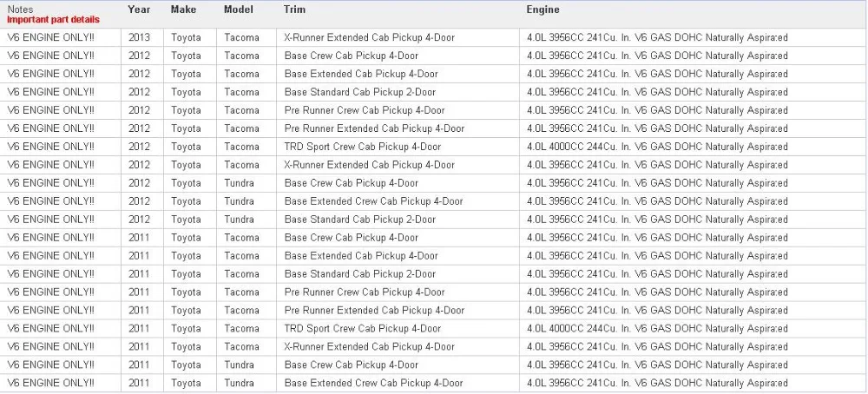Select 2011 'X-Runner Extended Cab Pickup 4-Door' trim
The width and height of the screenshot is (868, 394).
tap(369, 347)
